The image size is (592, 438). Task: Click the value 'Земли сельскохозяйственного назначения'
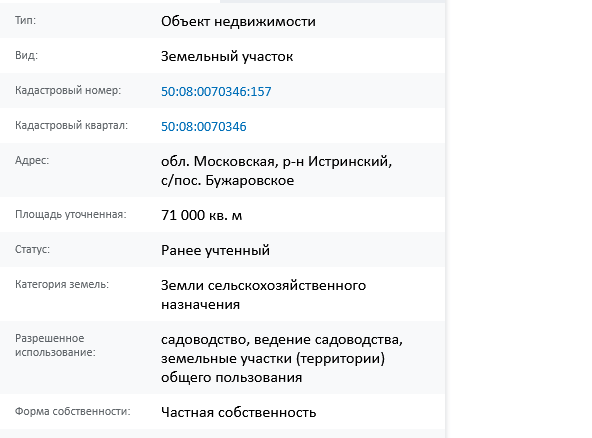pos(263,295)
